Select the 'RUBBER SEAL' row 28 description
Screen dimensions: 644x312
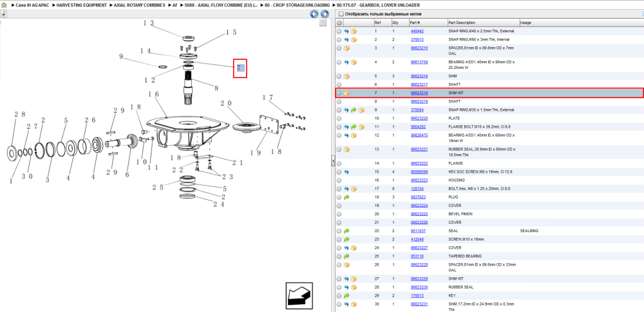(x=460, y=288)
